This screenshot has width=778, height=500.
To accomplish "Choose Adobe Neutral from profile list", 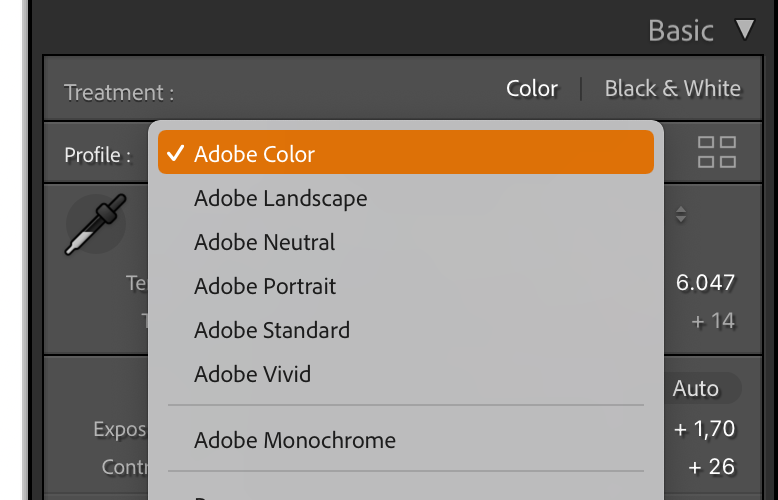I will [x=265, y=242].
